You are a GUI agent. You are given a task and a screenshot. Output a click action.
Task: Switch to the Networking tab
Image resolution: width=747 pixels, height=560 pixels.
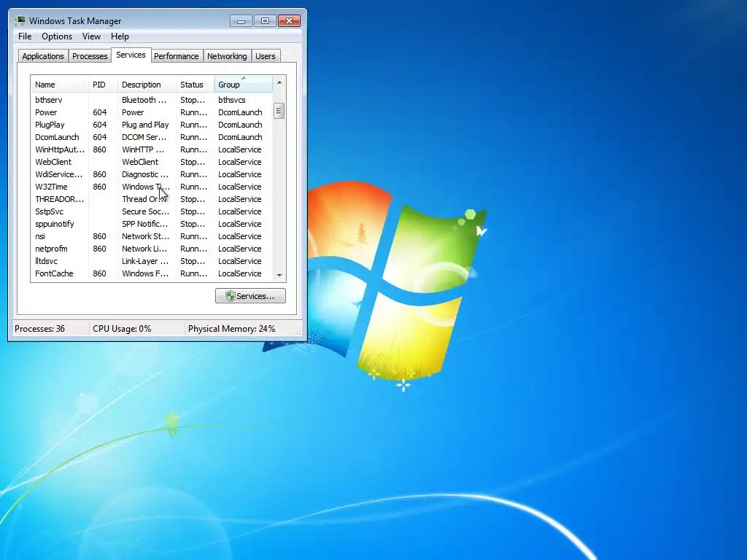click(x=227, y=56)
